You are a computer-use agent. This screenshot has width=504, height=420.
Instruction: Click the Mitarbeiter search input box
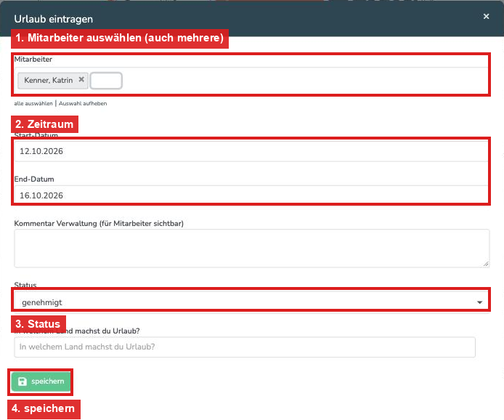point(106,81)
